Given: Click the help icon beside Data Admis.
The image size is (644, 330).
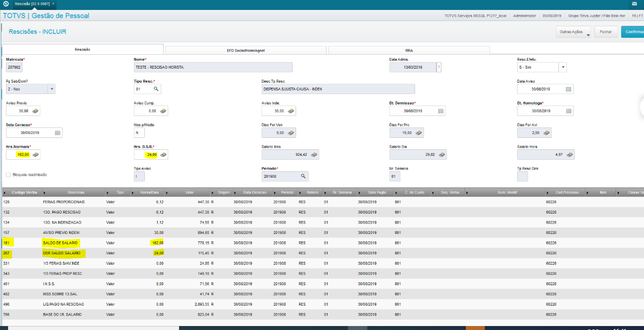Looking at the screenshot, I should click(x=438, y=68).
